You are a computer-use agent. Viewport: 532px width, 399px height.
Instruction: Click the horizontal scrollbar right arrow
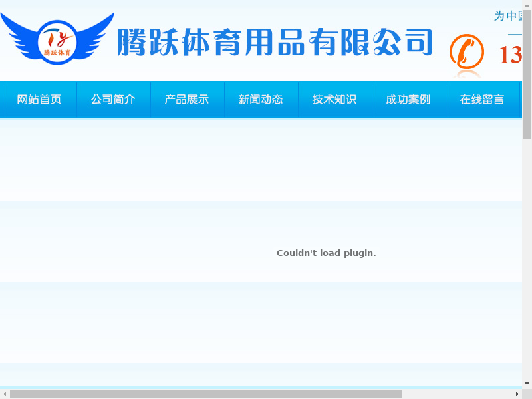tap(517, 394)
